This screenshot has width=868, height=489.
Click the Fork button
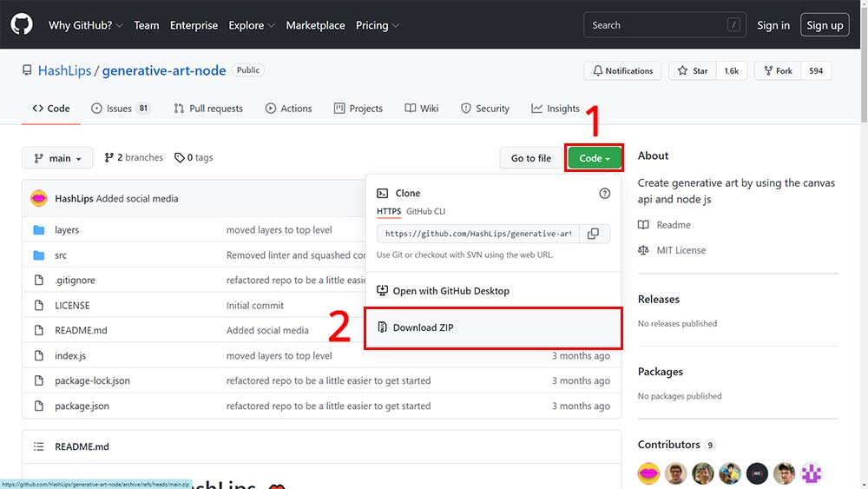point(778,71)
